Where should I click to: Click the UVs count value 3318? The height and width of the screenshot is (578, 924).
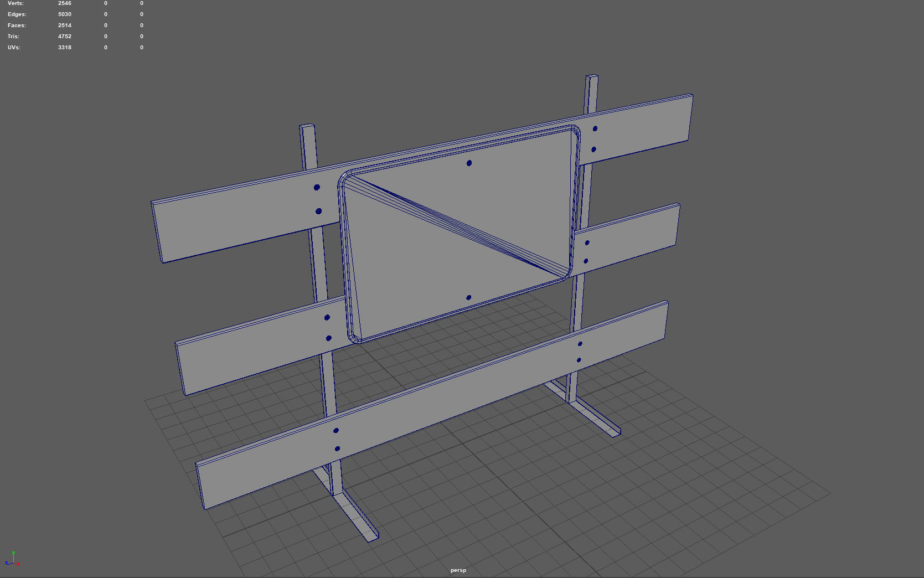(x=65, y=48)
